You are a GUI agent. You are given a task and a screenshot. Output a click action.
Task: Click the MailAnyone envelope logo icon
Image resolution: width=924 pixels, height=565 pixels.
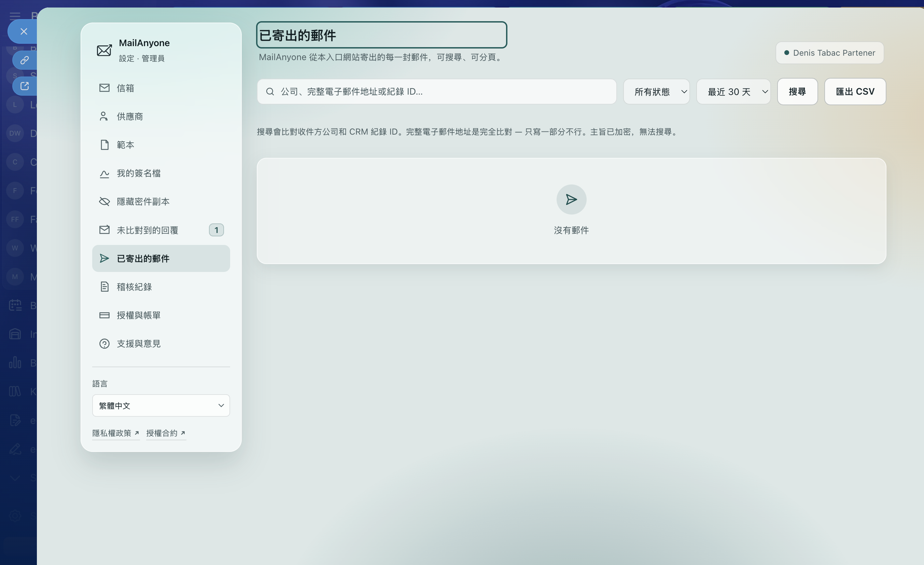(x=104, y=50)
